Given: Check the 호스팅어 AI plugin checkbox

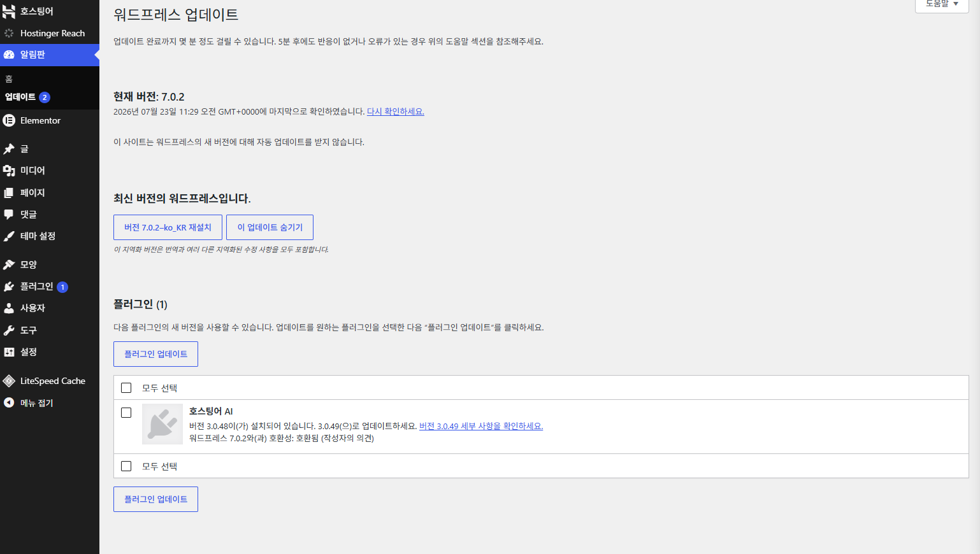Looking at the screenshot, I should (x=126, y=413).
